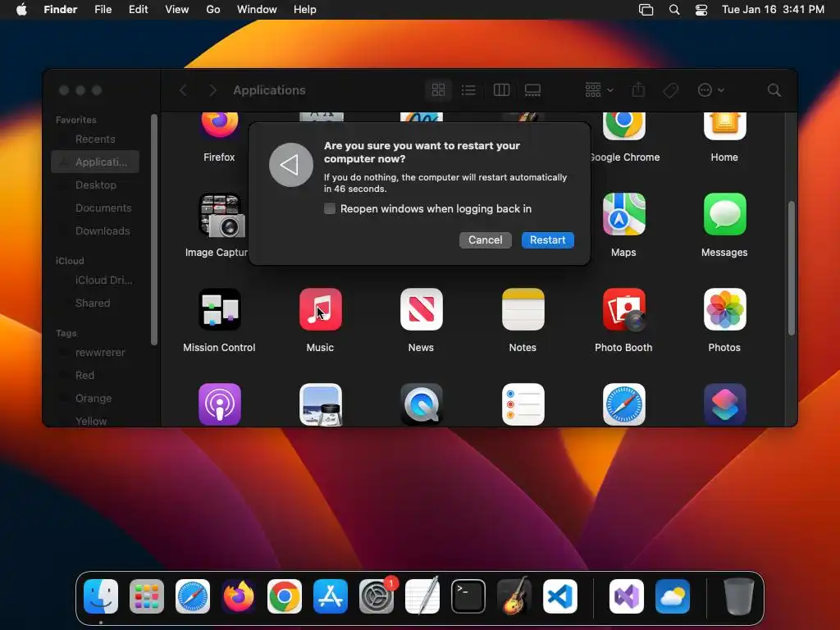
Task: Open the More actions dropdown in Finder toolbar
Action: click(x=711, y=90)
